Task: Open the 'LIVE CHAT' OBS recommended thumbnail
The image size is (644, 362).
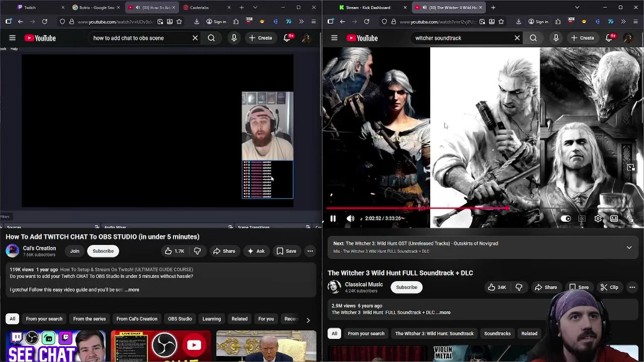Action: [x=161, y=346]
